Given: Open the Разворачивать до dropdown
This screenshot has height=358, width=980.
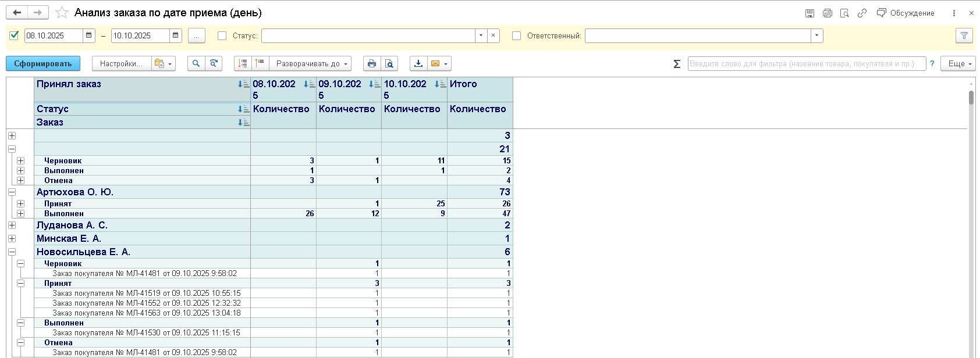Looking at the screenshot, I should (312, 63).
